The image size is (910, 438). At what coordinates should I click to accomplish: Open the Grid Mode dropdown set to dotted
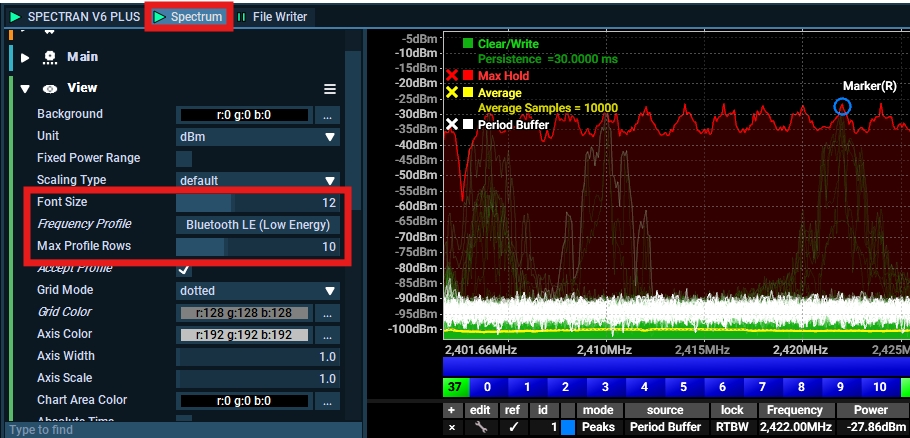(258, 291)
